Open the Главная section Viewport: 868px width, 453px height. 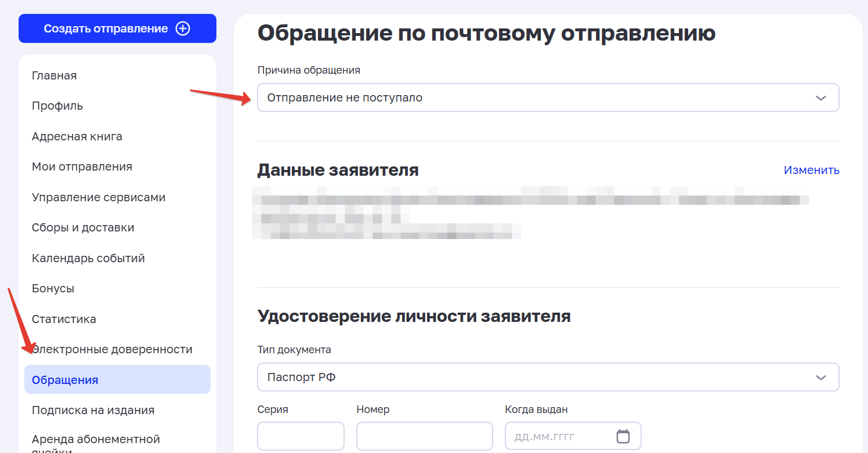tap(54, 75)
